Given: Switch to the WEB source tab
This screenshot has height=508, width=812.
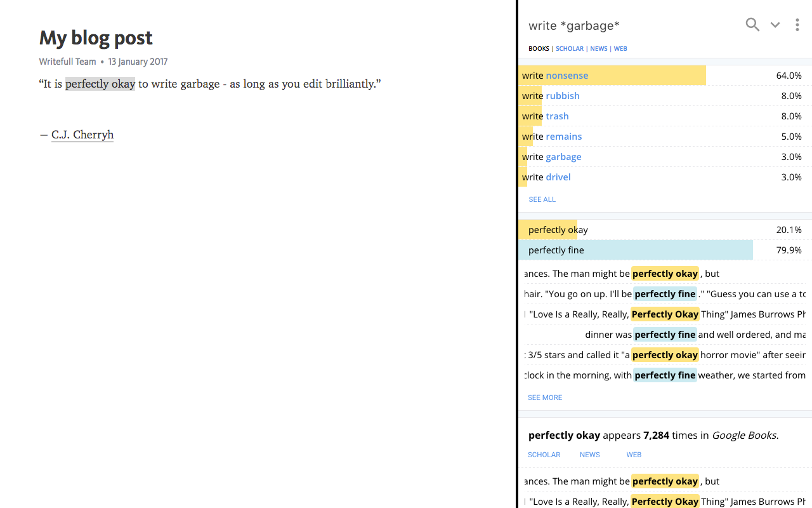Looking at the screenshot, I should click(x=620, y=49).
